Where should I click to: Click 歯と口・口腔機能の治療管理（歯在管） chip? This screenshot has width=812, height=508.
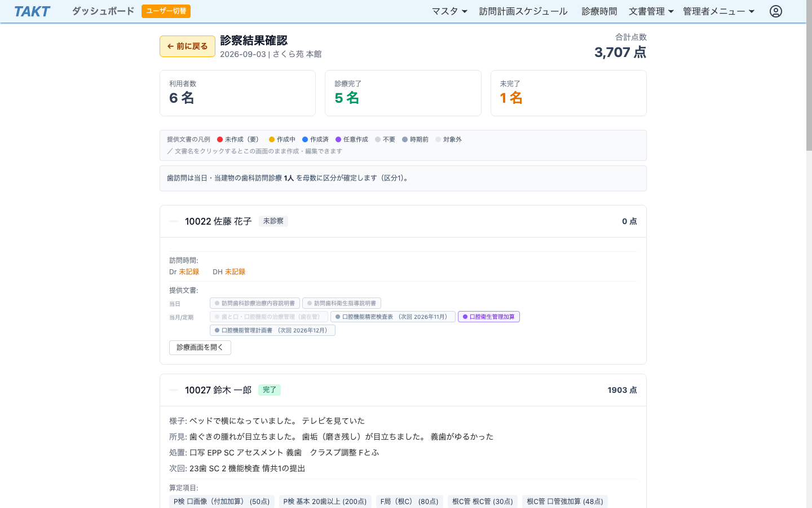click(269, 317)
